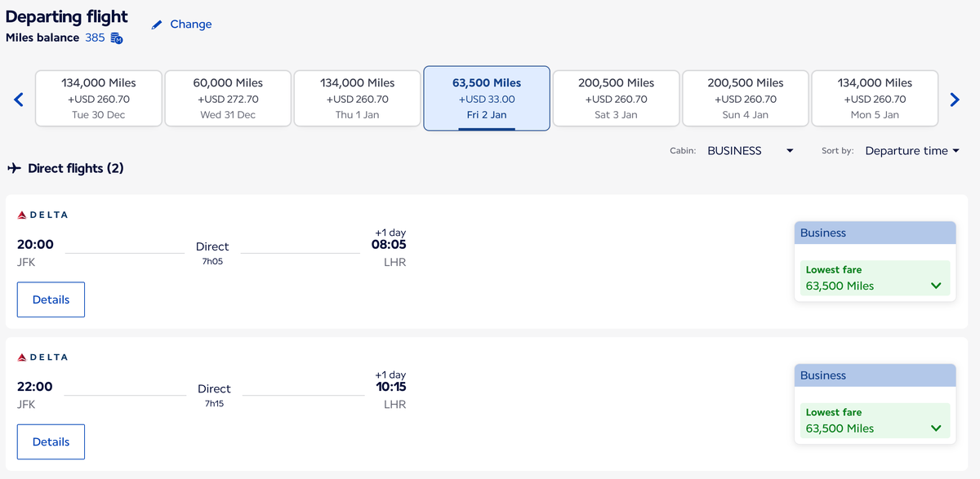Click the pencil edit icon beside Change
The height and width of the screenshot is (479, 980).
tap(157, 25)
